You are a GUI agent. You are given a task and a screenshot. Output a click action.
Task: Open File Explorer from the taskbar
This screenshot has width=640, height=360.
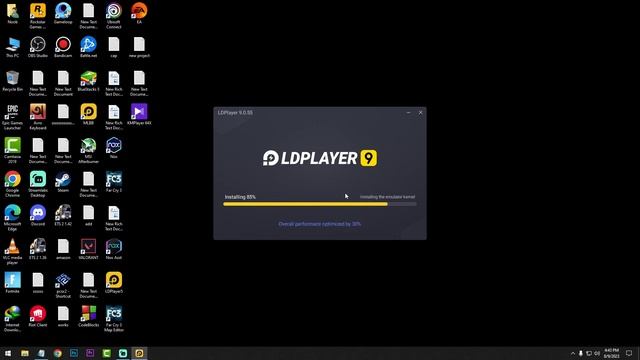tap(25, 353)
